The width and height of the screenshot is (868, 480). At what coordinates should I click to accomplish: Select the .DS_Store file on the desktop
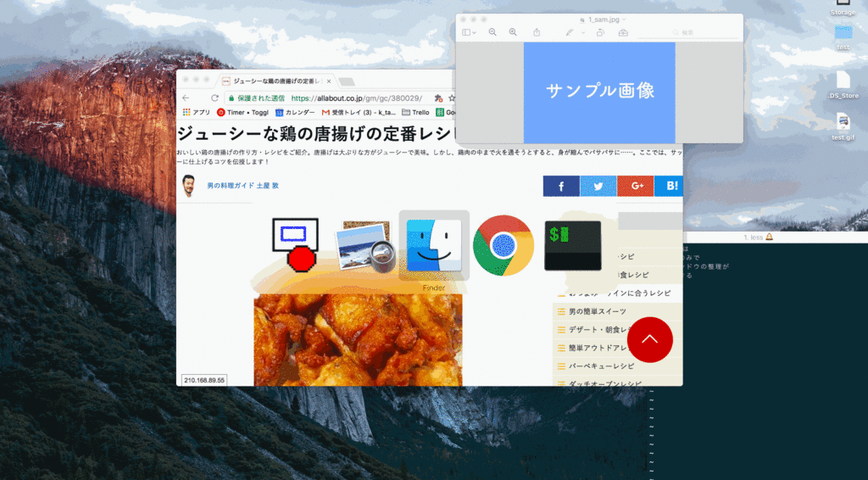[843, 85]
